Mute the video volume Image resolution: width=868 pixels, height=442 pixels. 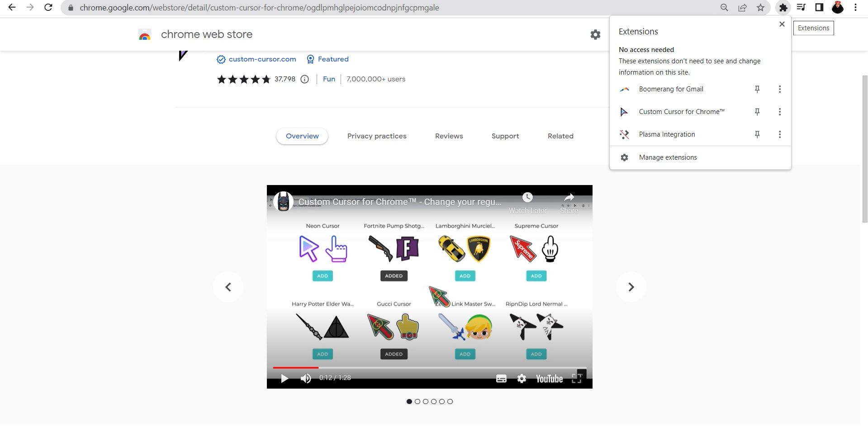306,378
